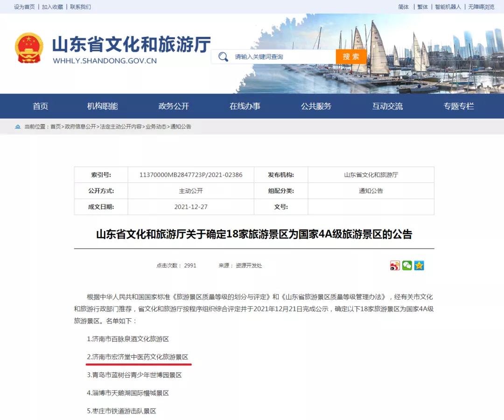
Task: Open 无障碍浏览 accessibility mode
Action: (481, 7)
